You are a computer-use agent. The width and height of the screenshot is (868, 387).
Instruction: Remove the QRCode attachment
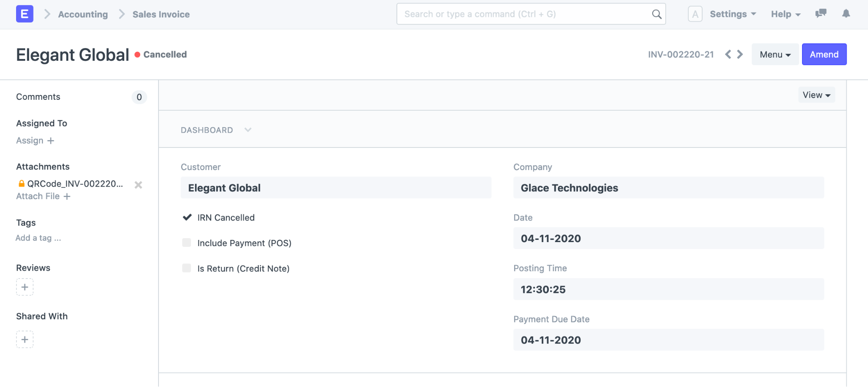click(138, 185)
